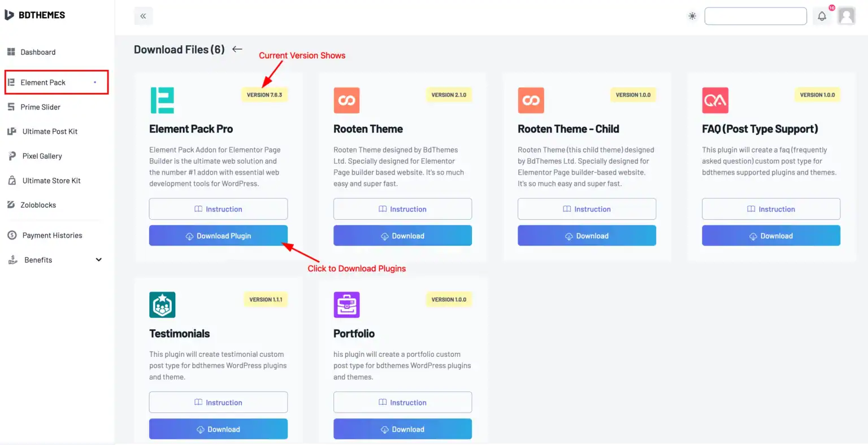Click the top search input field
The height and width of the screenshot is (445, 868).
point(756,16)
